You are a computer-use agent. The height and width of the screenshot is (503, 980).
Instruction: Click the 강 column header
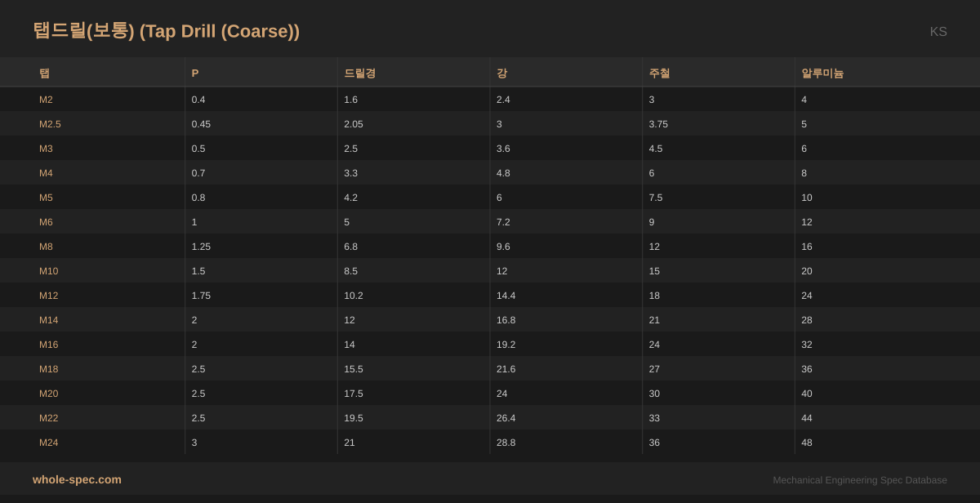click(501, 73)
